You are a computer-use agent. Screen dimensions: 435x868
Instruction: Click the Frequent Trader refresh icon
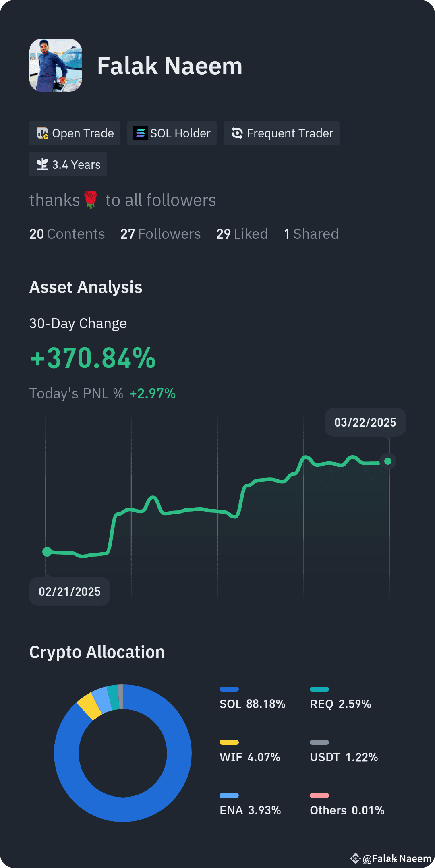pyautogui.click(x=237, y=133)
